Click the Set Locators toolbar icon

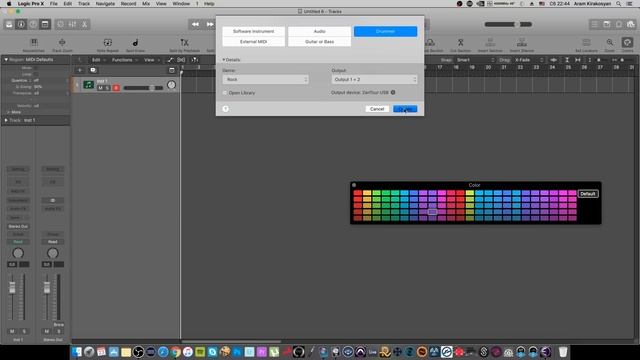[586, 42]
